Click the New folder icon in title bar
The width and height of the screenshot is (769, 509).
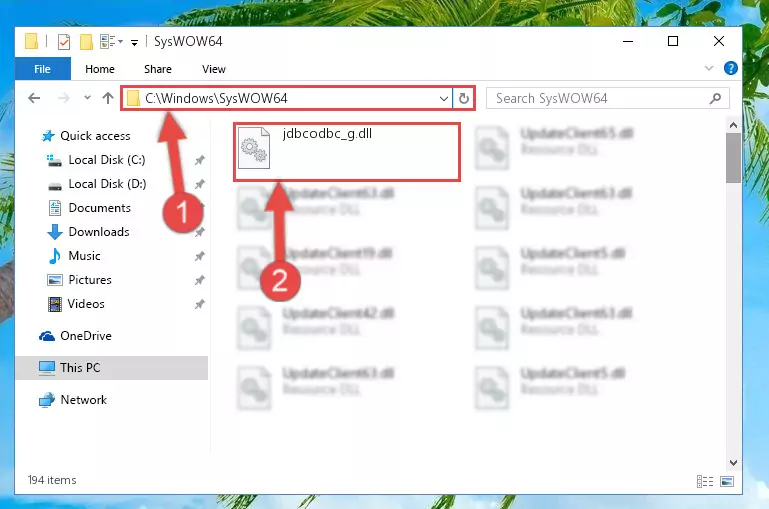(86, 42)
